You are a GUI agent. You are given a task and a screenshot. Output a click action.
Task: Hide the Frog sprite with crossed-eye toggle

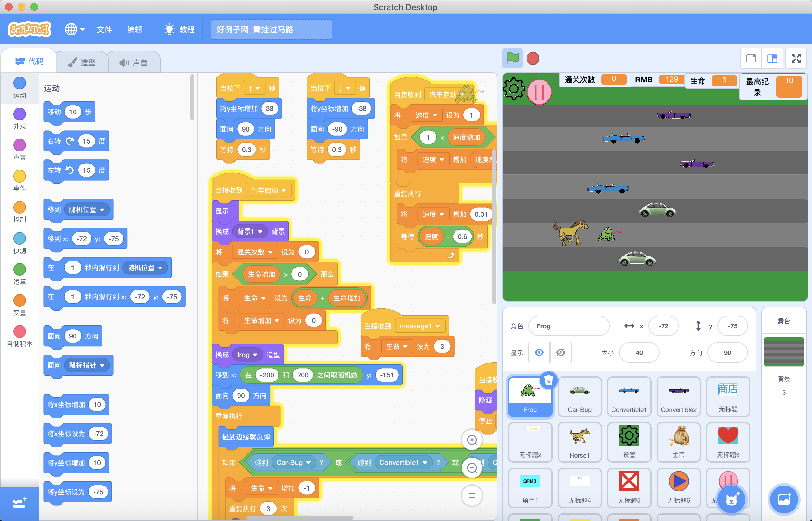pos(560,352)
